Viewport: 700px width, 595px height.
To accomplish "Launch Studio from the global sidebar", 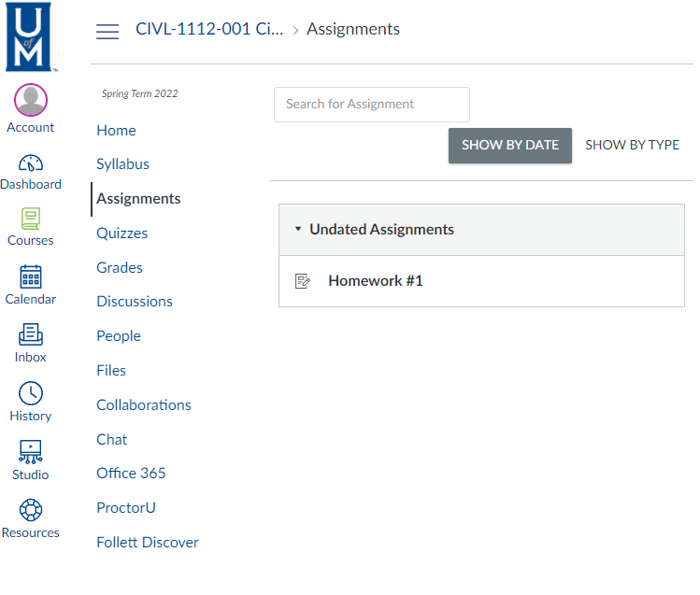I will point(31,452).
